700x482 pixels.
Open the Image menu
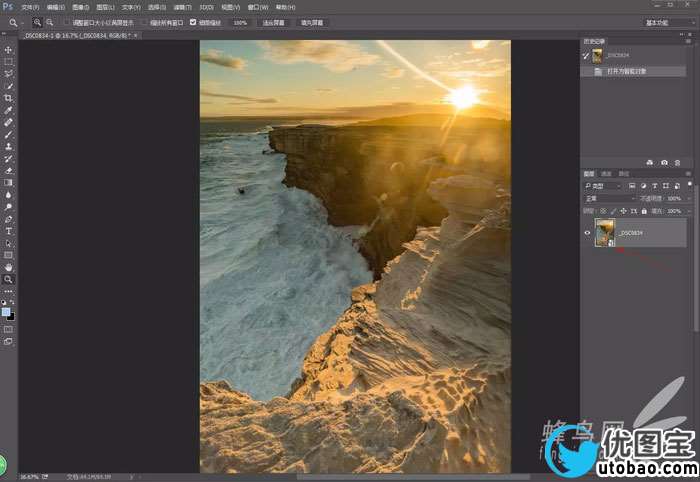point(81,7)
